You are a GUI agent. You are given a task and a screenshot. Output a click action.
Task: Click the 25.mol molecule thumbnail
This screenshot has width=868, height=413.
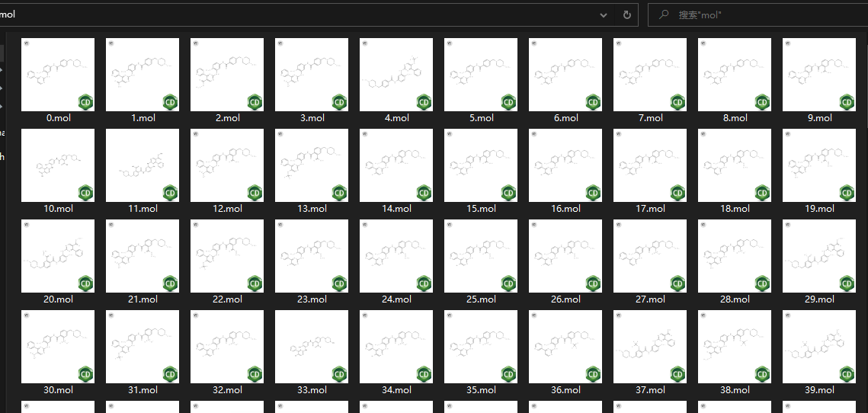tap(481, 256)
